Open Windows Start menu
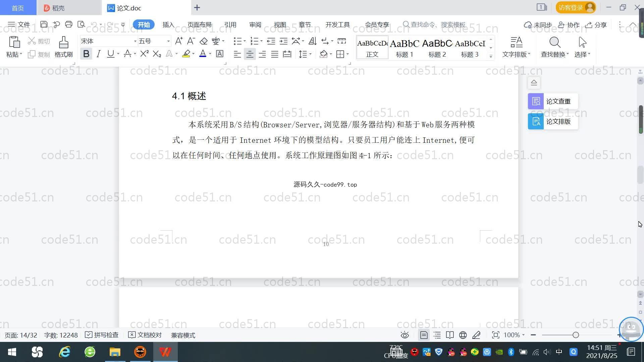Screen dimensions: 644x362 [12, 352]
